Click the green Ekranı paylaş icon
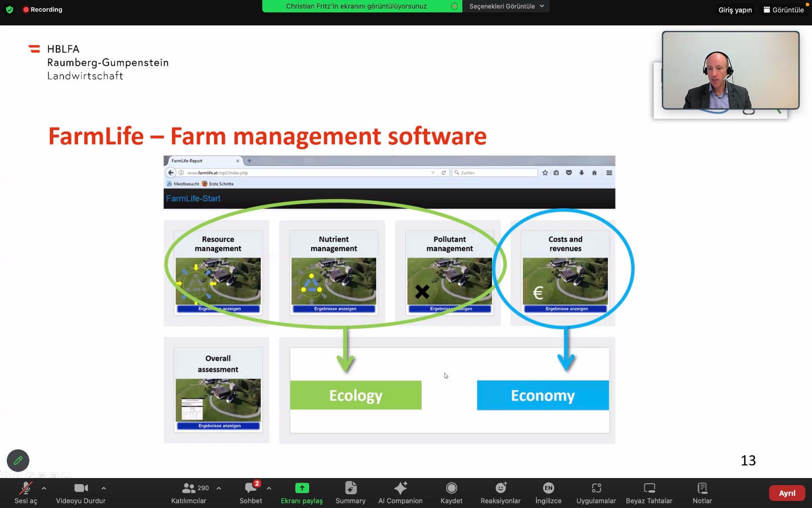 click(x=302, y=488)
